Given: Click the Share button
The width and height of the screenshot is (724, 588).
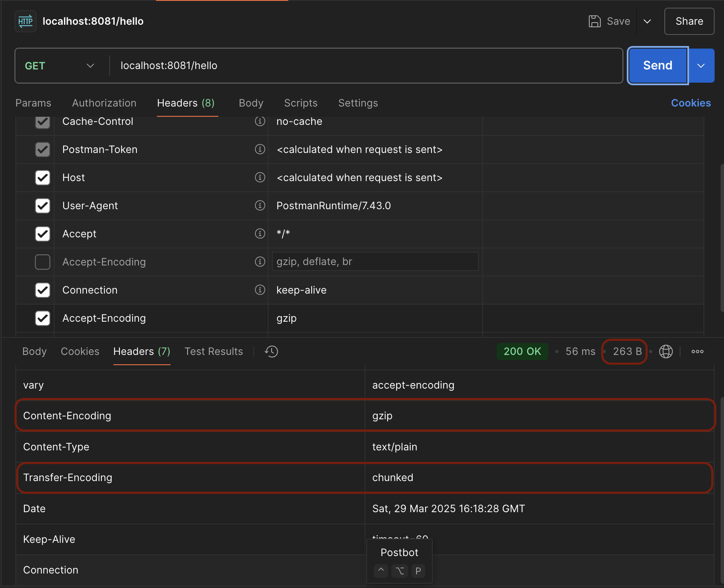Looking at the screenshot, I should (x=689, y=21).
